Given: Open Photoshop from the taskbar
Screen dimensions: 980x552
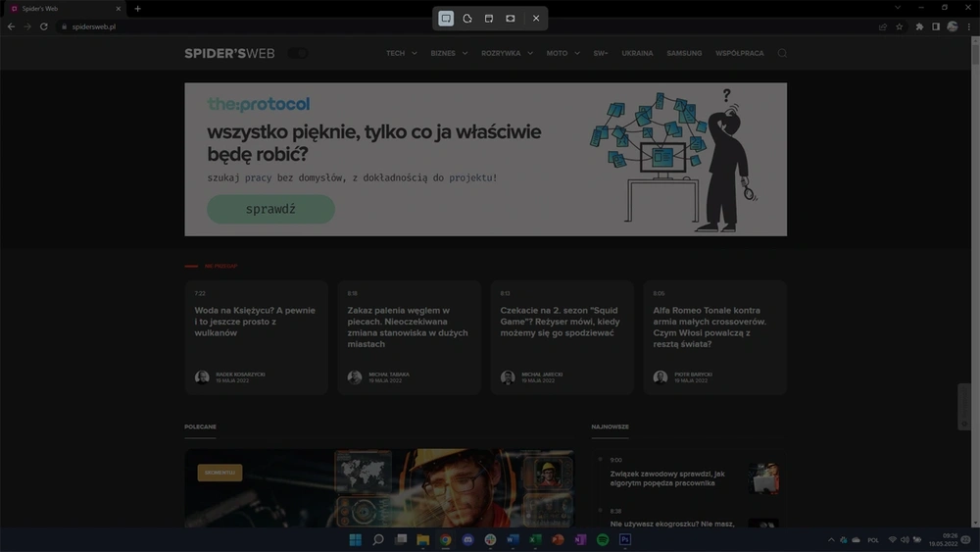Looking at the screenshot, I should tap(625, 539).
